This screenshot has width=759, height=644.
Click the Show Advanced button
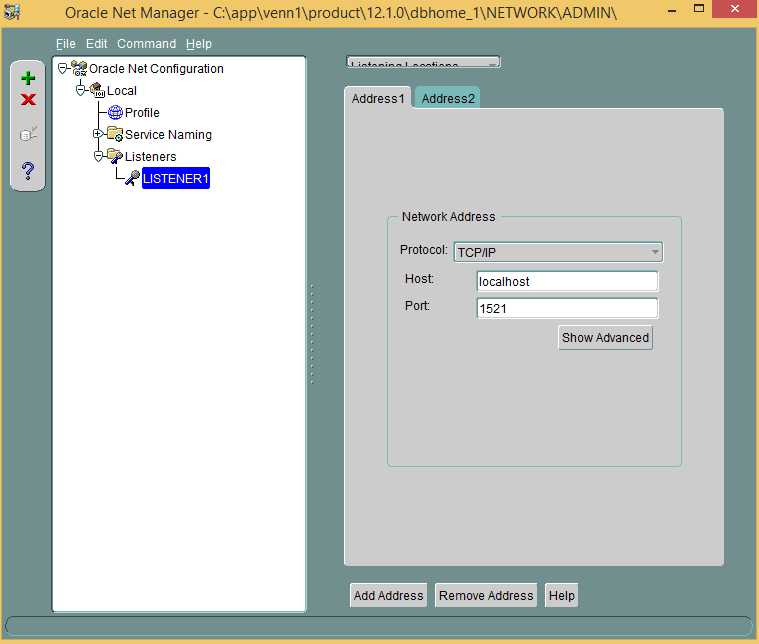(605, 337)
